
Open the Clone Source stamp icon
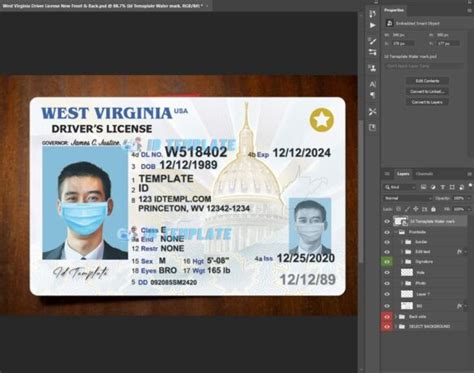(373, 68)
